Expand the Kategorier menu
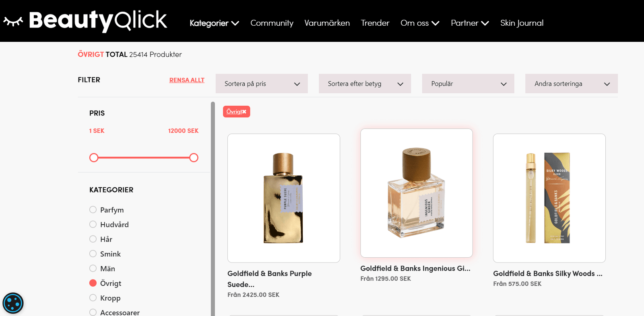This screenshot has height=316, width=644. (214, 23)
